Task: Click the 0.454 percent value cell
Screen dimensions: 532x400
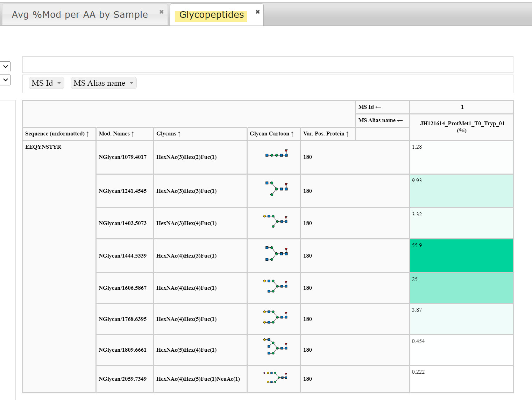Action: 461,350
